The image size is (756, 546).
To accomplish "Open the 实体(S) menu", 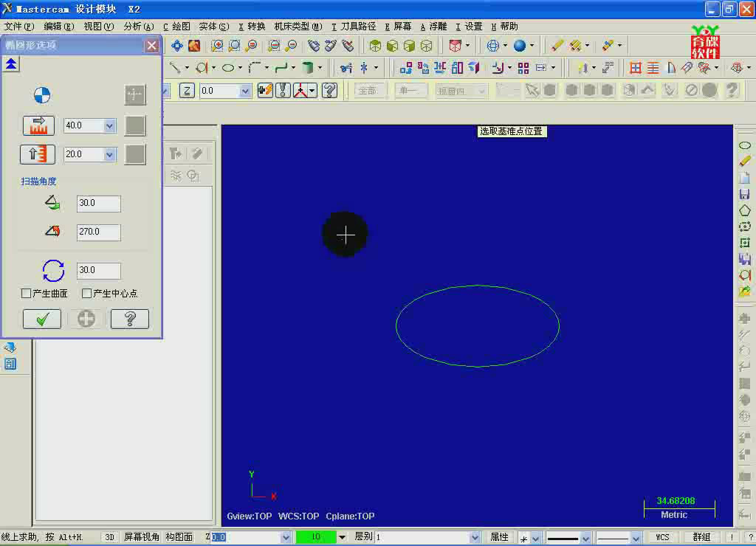I will pyautogui.click(x=214, y=27).
